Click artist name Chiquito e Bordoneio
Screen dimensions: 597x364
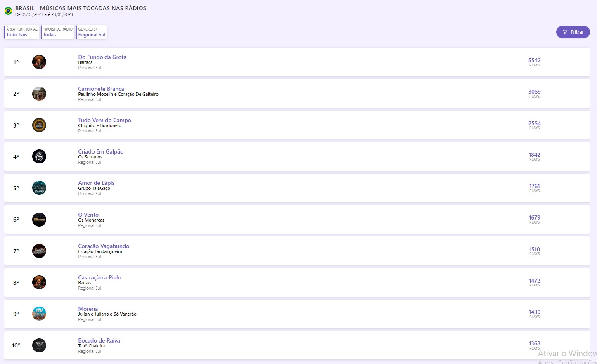click(100, 125)
